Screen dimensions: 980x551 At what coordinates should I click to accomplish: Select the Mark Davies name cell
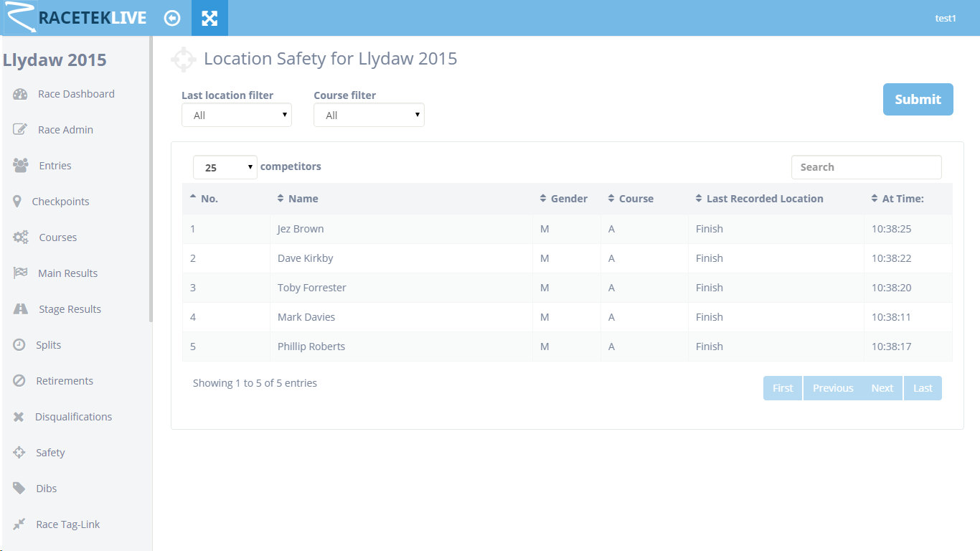click(401, 317)
